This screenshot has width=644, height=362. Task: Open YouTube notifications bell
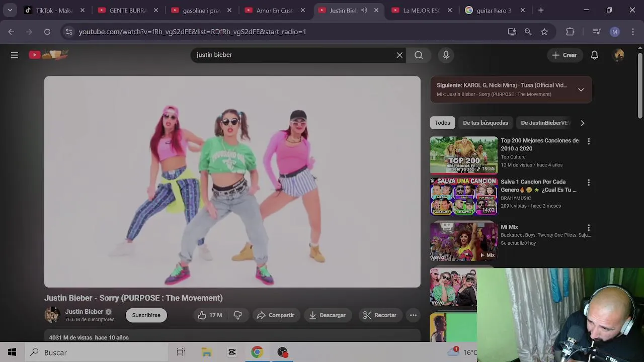pos(594,55)
